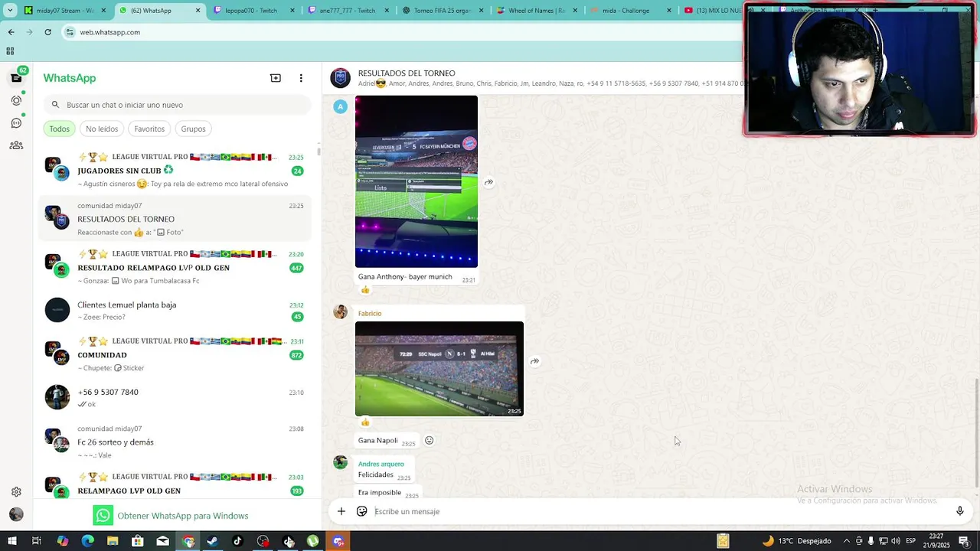The height and width of the screenshot is (551, 980).
Task: Select the Grupos filter chip
Action: [x=193, y=129]
